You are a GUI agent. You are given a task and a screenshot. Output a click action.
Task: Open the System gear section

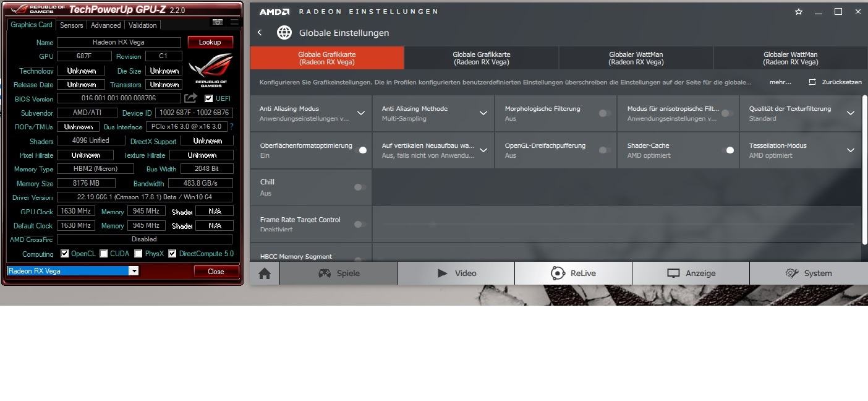[809, 273]
